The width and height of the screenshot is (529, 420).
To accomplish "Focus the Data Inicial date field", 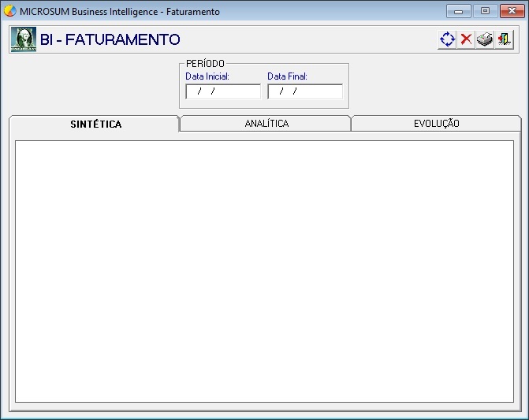I will pyautogui.click(x=223, y=91).
